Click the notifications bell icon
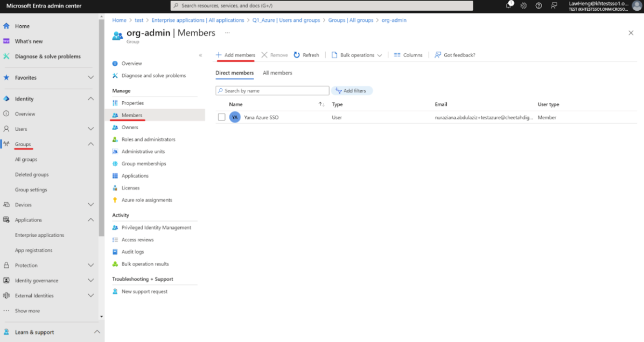The image size is (644, 342). [509, 5]
